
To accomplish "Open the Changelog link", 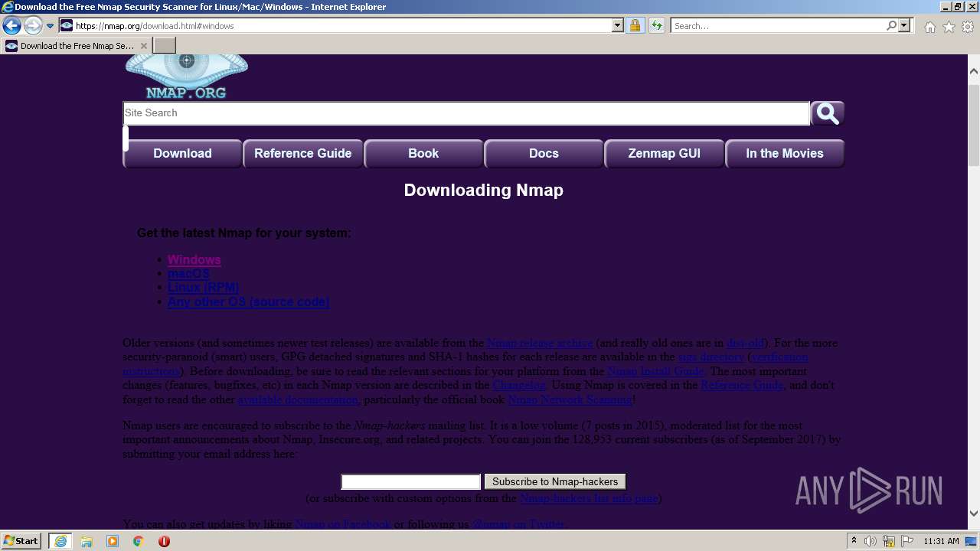I will coord(519,385).
